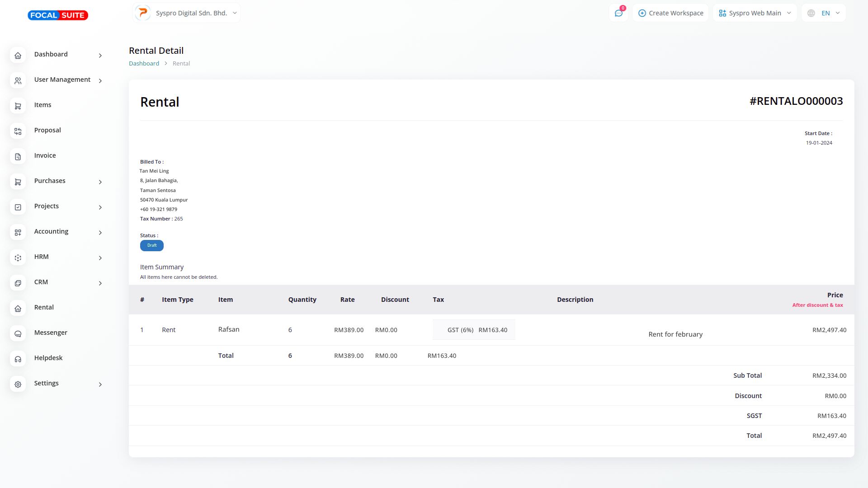Image resolution: width=868 pixels, height=488 pixels.
Task: Open the Syspro Web Main workspace dropdown
Action: (755, 13)
